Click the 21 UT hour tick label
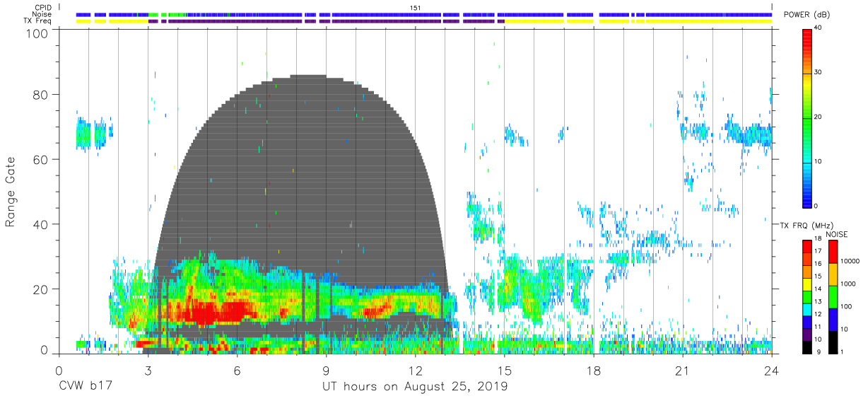868x401 pixels. (683, 371)
